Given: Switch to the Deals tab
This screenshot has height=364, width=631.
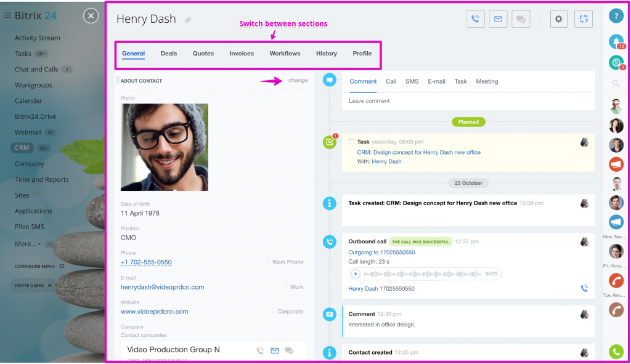Looking at the screenshot, I should click(x=169, y=54).
